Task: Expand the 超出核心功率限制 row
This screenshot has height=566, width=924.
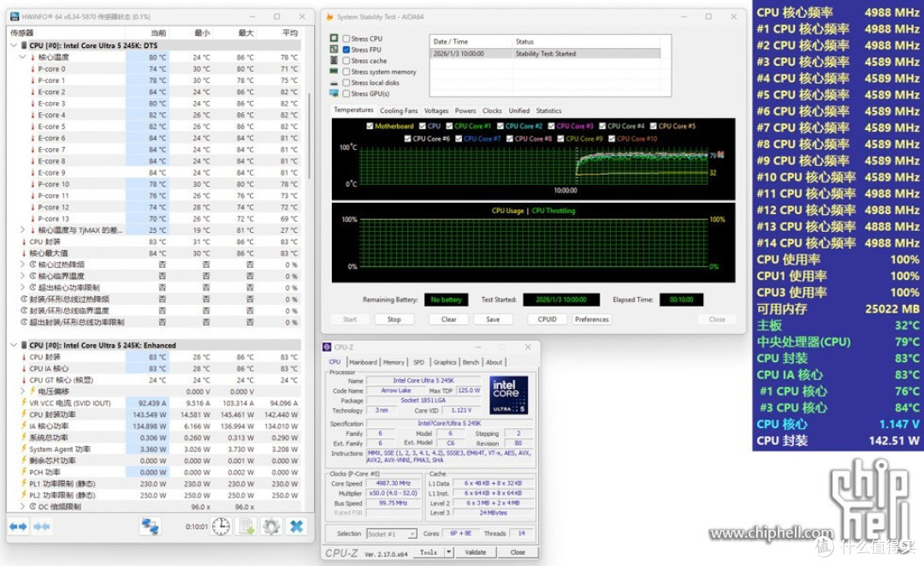Action: tap(22, 288)
